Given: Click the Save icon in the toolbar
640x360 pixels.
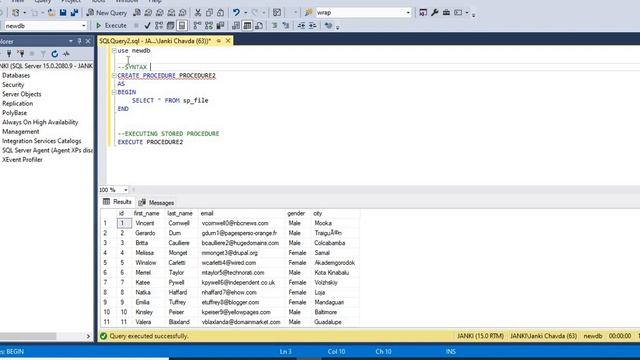Looking at the screenshot, I should 63,13.
